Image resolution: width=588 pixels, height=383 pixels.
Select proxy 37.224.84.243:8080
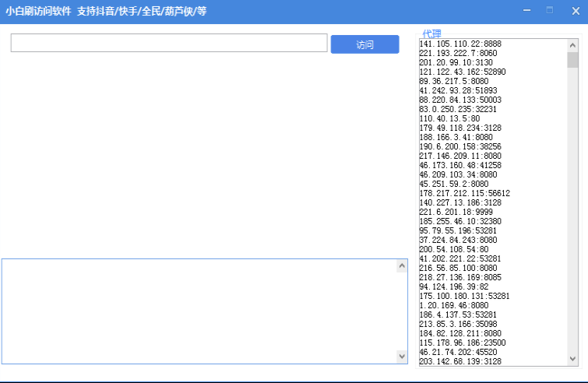click(x=458, y=241)
